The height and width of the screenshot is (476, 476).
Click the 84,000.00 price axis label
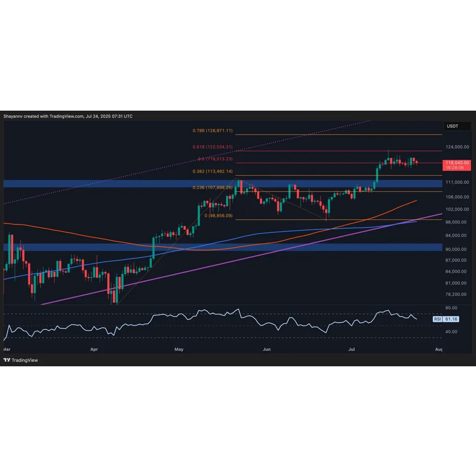[x=456, y=271]
